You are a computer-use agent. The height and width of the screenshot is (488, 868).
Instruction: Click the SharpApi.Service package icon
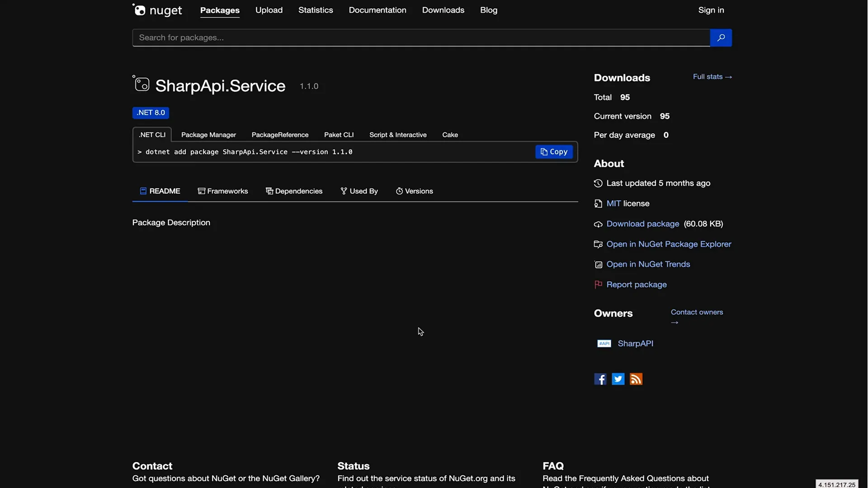tap(141, 84)
